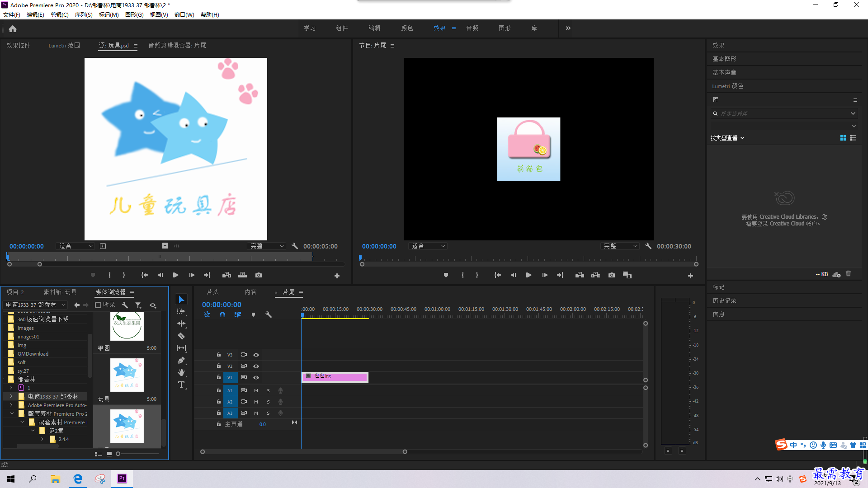Select the Type tool
The width and height of the screenshot is (868, 488).
click(x=181, y=385)
